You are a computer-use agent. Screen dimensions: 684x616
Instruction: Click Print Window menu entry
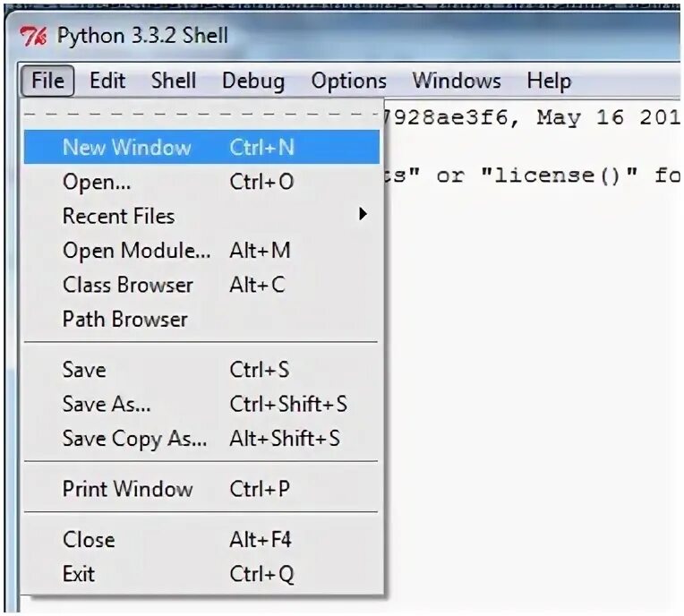point(201,489)
